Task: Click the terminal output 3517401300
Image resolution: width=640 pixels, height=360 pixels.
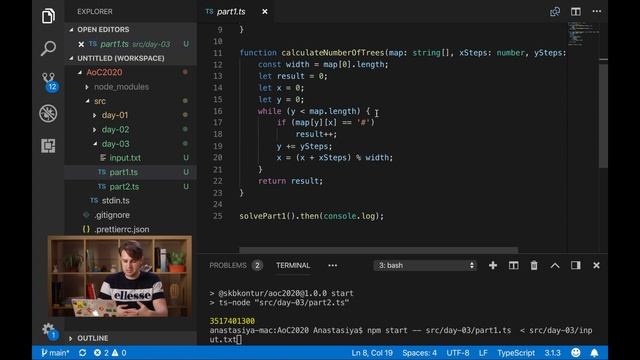Action: pos(232,321)
